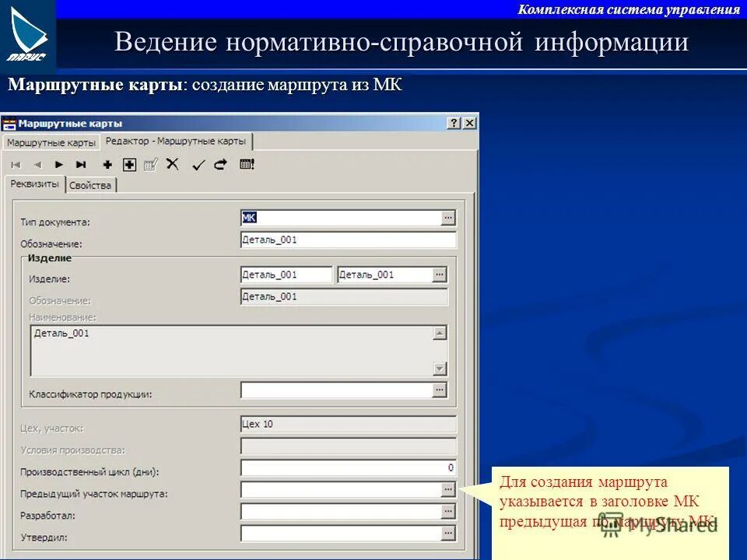Go to first record navigation icon
Viewport: 747px width, 560px height.
16,164
